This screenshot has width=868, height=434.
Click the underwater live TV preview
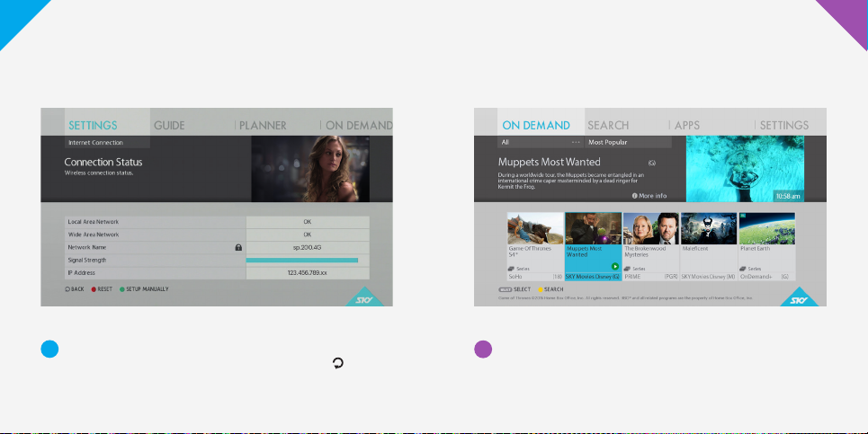click(745, 169)
